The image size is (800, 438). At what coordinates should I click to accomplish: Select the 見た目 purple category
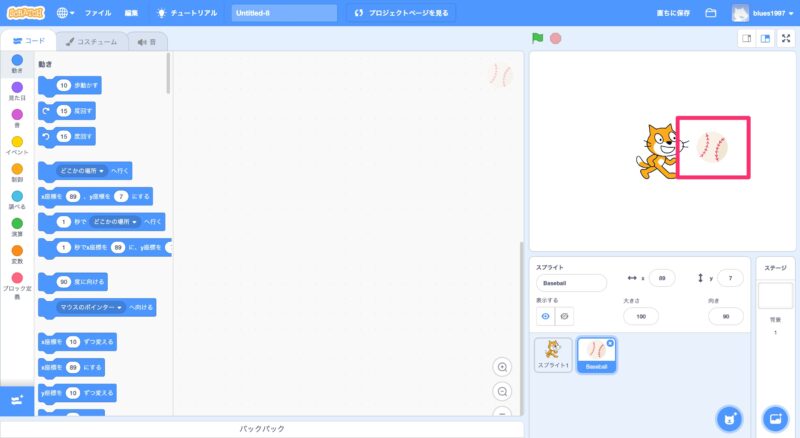17,91
